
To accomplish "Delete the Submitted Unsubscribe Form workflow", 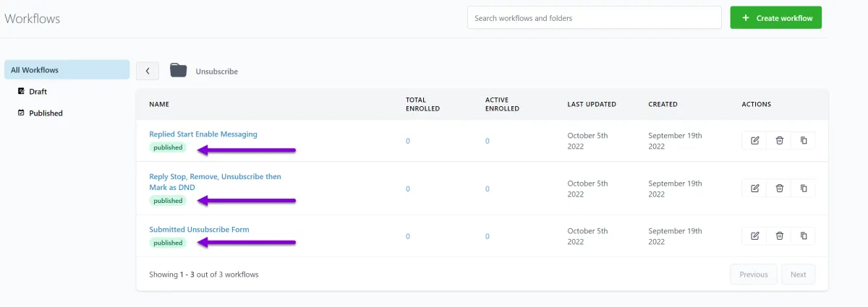I will click(779, 235).
